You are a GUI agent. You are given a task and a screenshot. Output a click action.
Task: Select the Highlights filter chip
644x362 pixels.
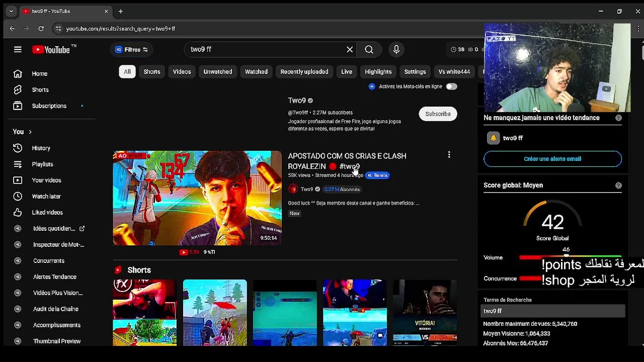point(378,71)
